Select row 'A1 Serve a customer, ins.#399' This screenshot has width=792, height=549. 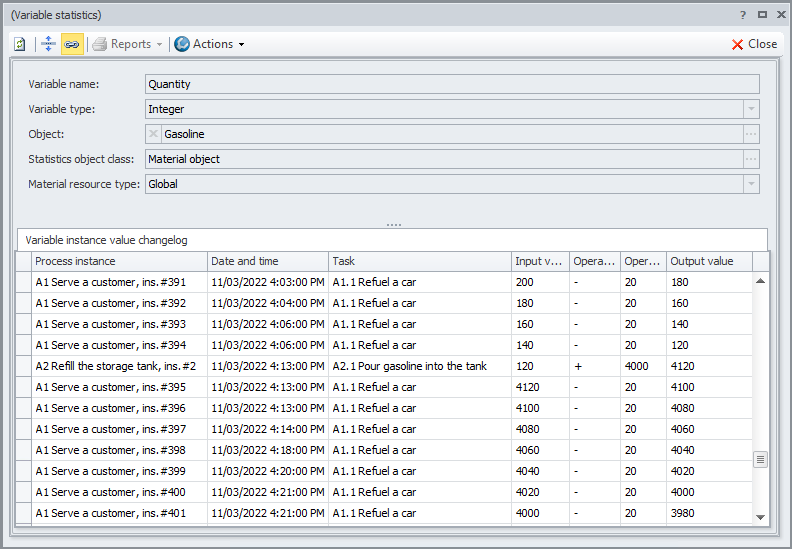point(384,471)
